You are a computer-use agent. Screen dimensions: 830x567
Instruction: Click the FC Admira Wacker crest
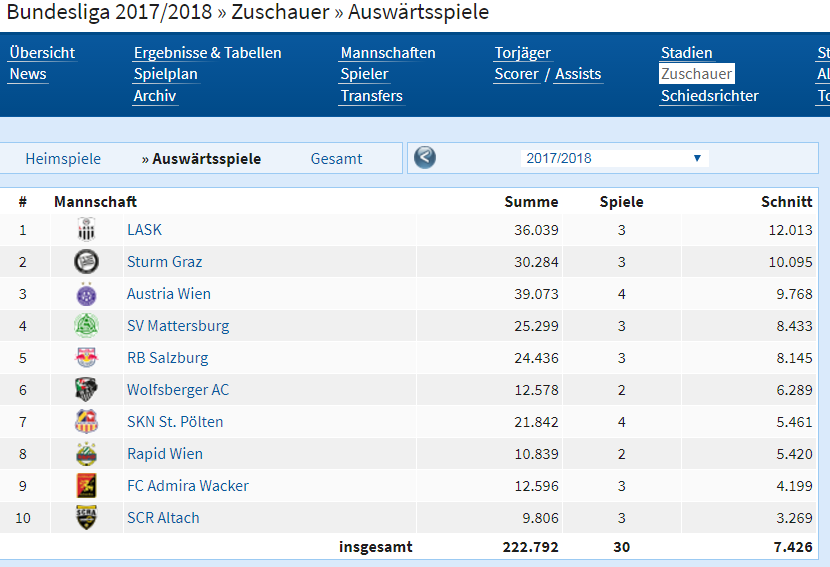(86, 485)
